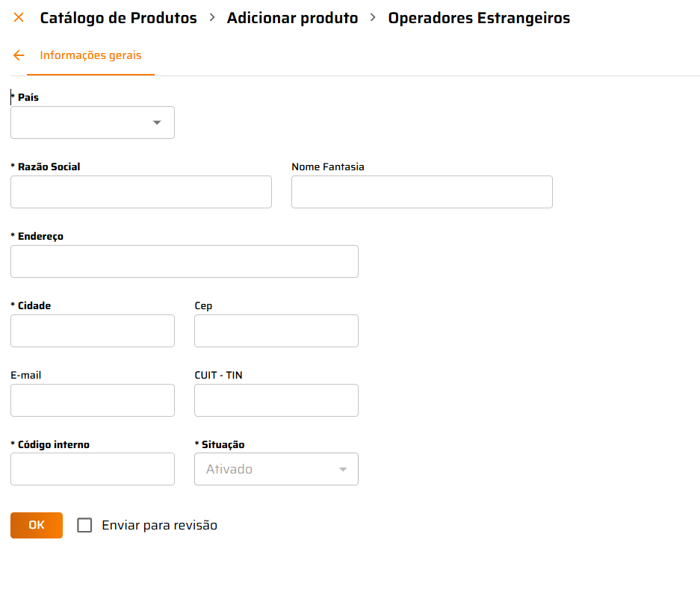This screenshot has width=700, height=590.
Task: Click the chevron before Operadores Estrangeiros
Action: click(373, 18)
